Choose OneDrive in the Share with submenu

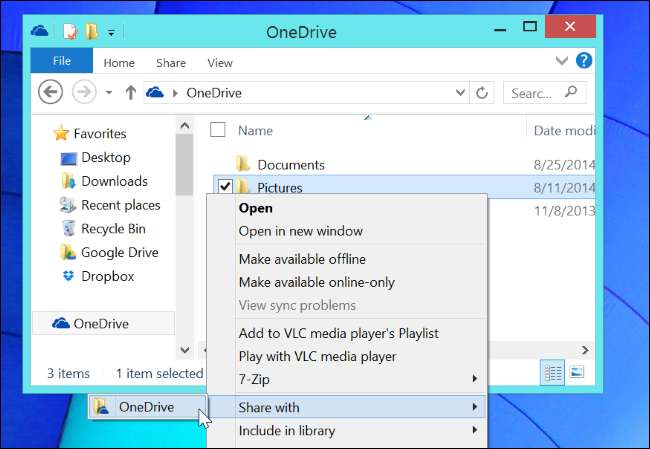point(148,407)
